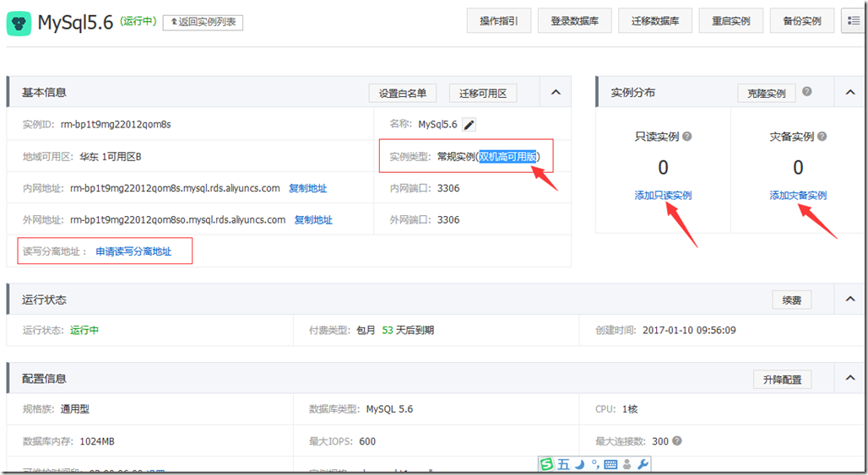Click the Sogou S input method logo
Viewport: 868px width, 475px height.
pos(547,464)
